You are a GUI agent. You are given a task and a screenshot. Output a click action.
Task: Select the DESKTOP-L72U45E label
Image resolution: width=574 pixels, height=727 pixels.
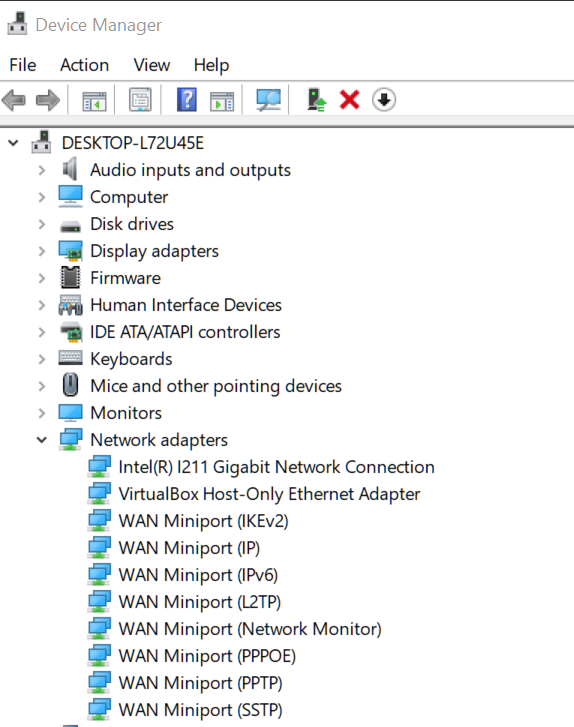(x=133, y=143)
